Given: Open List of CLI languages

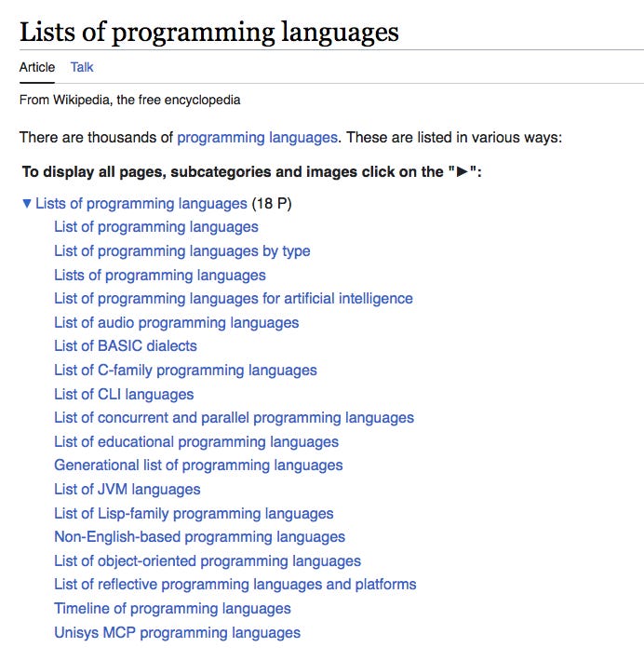Looking at the screenshot, I should (x=124, y=394).
